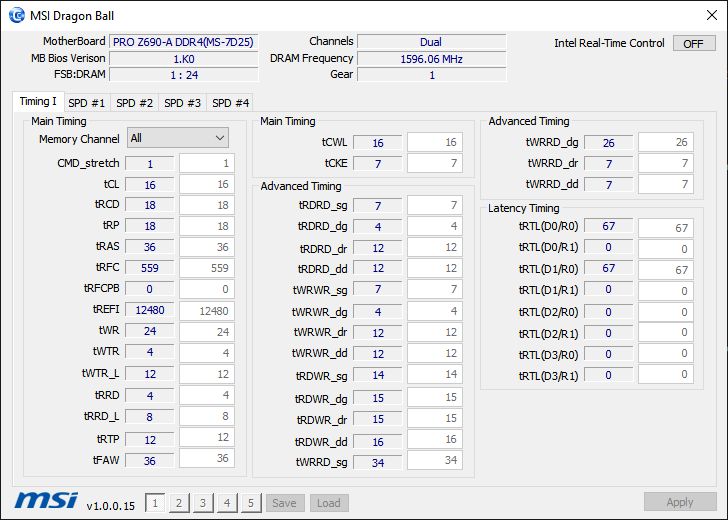Click the editable tWRRD_dd value field
This screenshot has width=728, height=520.
click(666, 184)
